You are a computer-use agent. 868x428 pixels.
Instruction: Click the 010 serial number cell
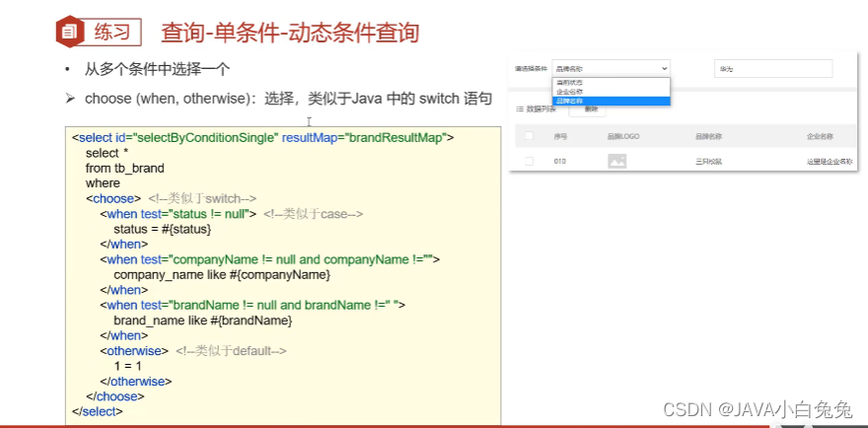(559, 161)
